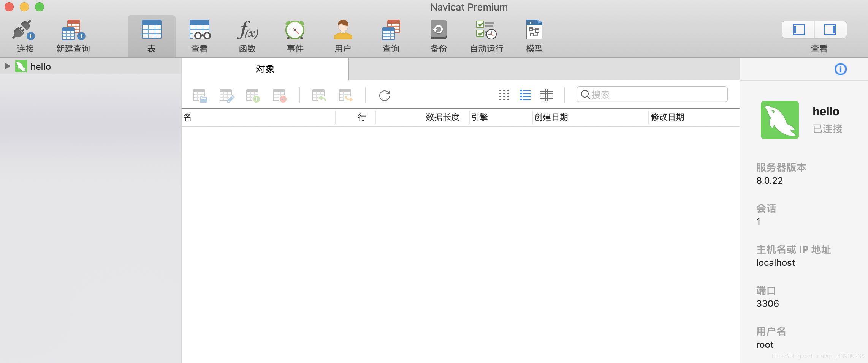Viewport: 868px width, 363px height.
Task: Select the 表 (tables) toolbar tab
Action: [151, 35]
